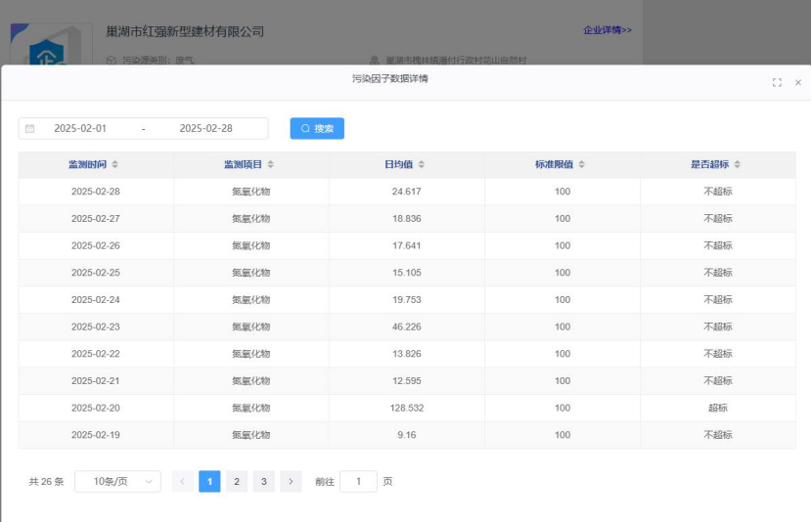Open the 10条/页 page size dropdown
The height and width of the screenshot is (522, 812).
pos(117,481)
